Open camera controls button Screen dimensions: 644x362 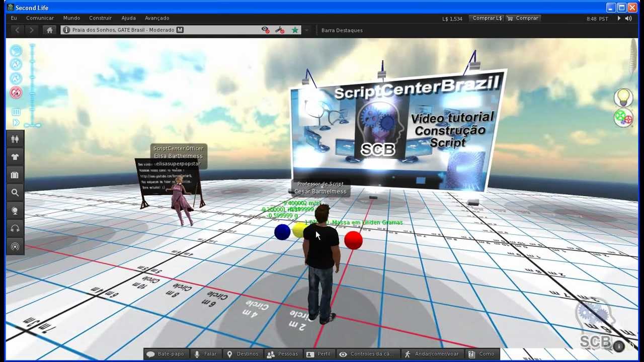pos(368,354)
